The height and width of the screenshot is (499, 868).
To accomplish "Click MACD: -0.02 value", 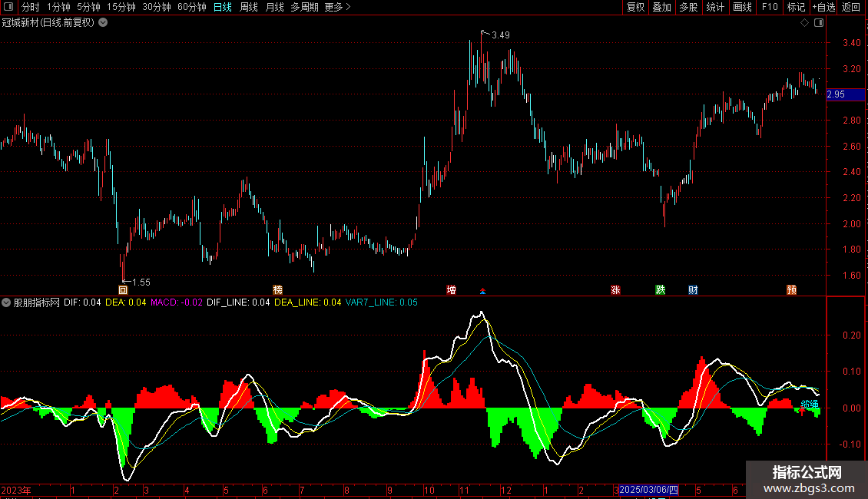I will [177, 302].
